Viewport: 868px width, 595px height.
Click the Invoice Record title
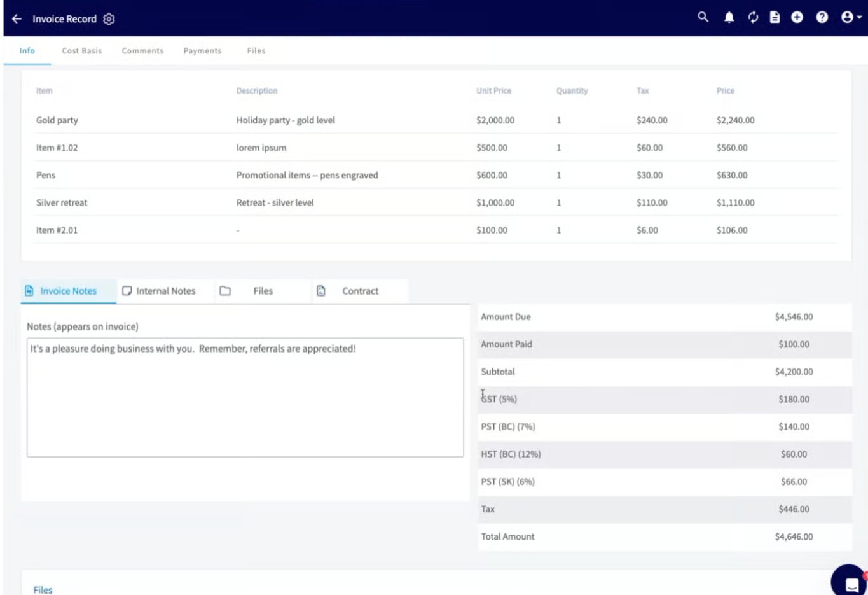pos(64,19)
